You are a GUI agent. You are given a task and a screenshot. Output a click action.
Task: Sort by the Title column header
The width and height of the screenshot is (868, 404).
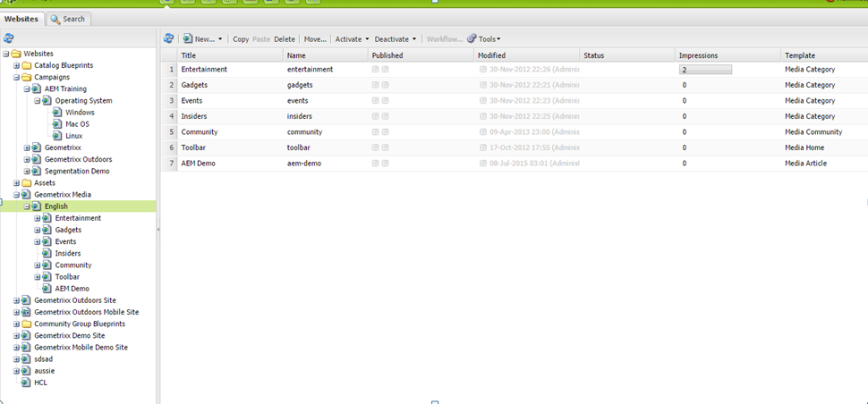tap(230, 55)
